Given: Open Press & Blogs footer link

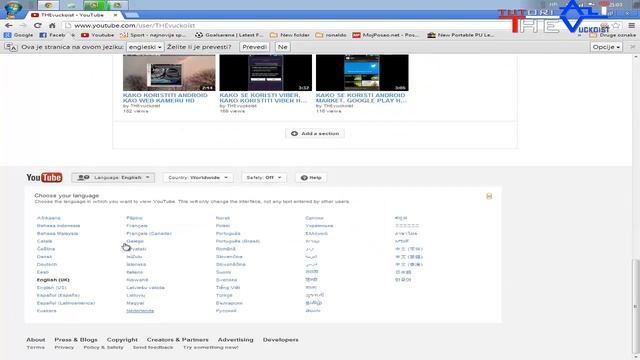Looking at the screenshot, I should coord(76,340).
